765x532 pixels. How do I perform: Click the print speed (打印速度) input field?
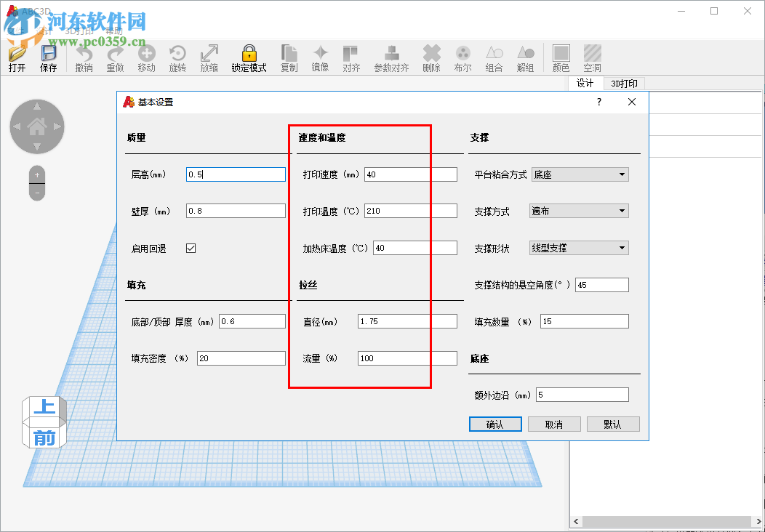click(411, 174)
